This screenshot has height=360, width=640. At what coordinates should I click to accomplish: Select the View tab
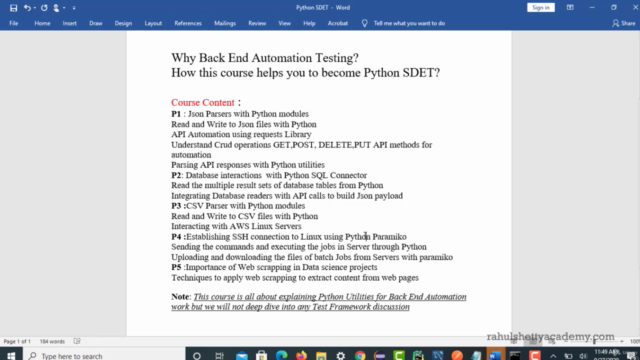click(284, 23)
